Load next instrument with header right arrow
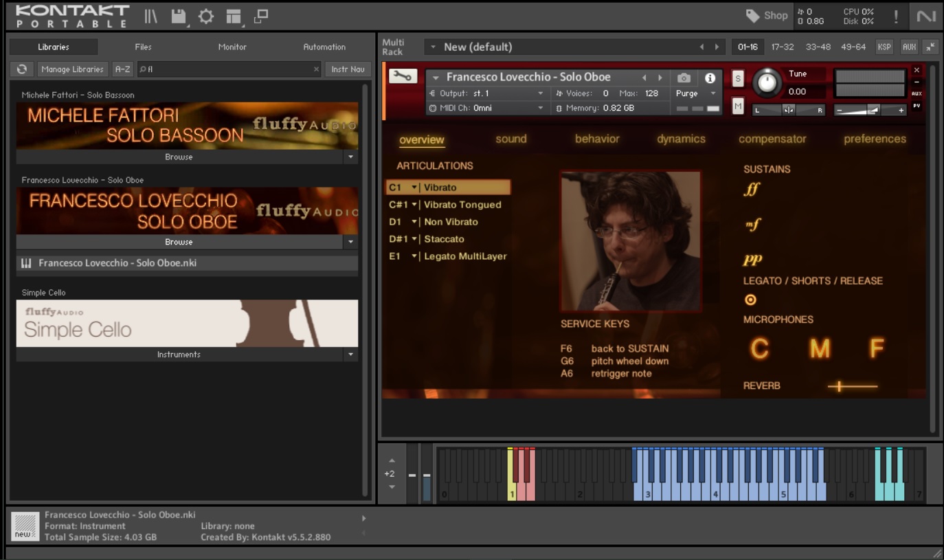The height and width of the screenshot is (560, 944). point(660,78)
